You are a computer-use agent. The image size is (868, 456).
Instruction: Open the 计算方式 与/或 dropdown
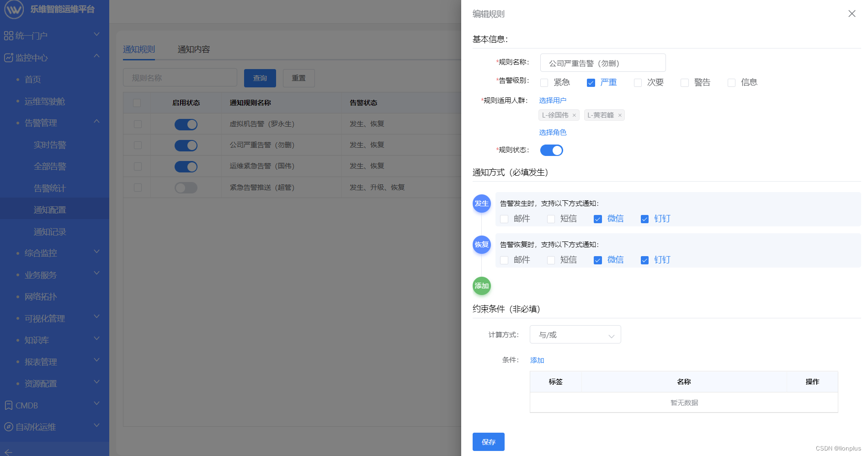click(575, 334)
